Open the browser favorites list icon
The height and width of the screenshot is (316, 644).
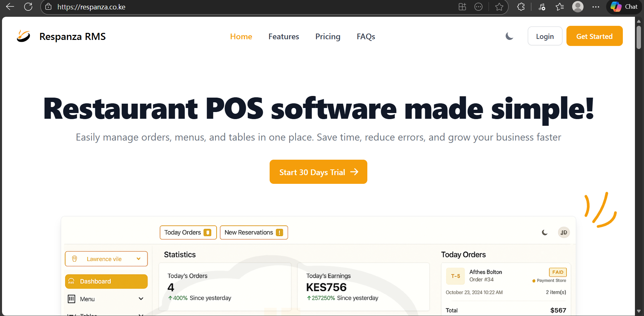click(560, 7)
